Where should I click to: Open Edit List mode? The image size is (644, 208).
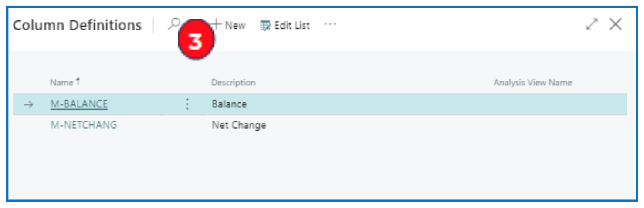click(285, 26)
